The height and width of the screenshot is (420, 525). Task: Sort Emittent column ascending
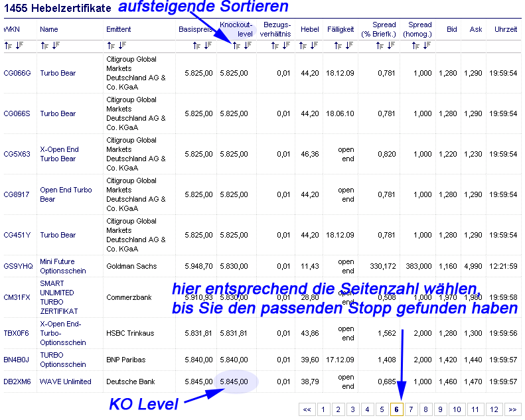pos(110,45)
